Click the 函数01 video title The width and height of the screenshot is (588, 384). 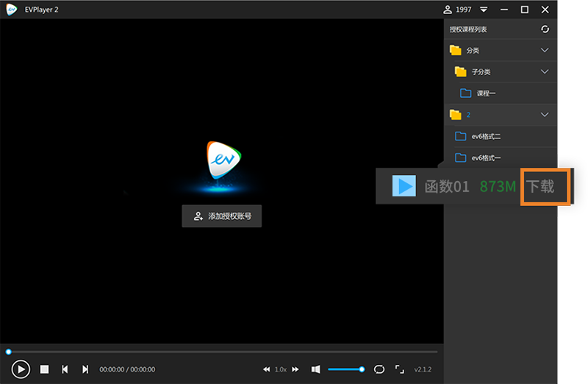coord(447,187)
